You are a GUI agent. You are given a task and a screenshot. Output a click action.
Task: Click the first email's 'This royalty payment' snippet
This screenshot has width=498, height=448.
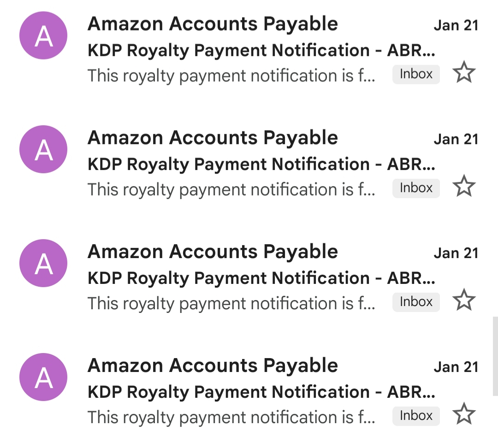(231, 76)
